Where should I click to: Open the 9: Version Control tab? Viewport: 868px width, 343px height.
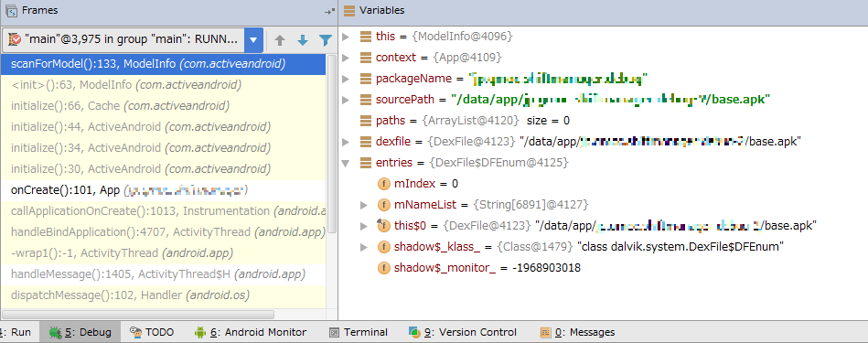tap(462, 333)
